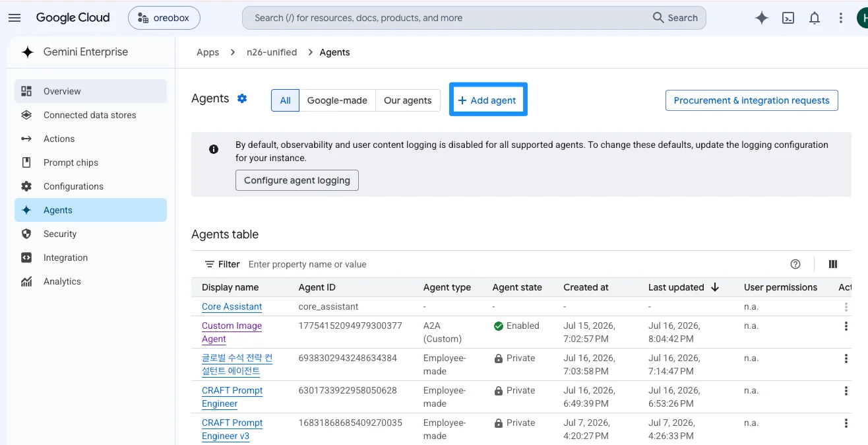Open the column display options icon

pos(833,264)
